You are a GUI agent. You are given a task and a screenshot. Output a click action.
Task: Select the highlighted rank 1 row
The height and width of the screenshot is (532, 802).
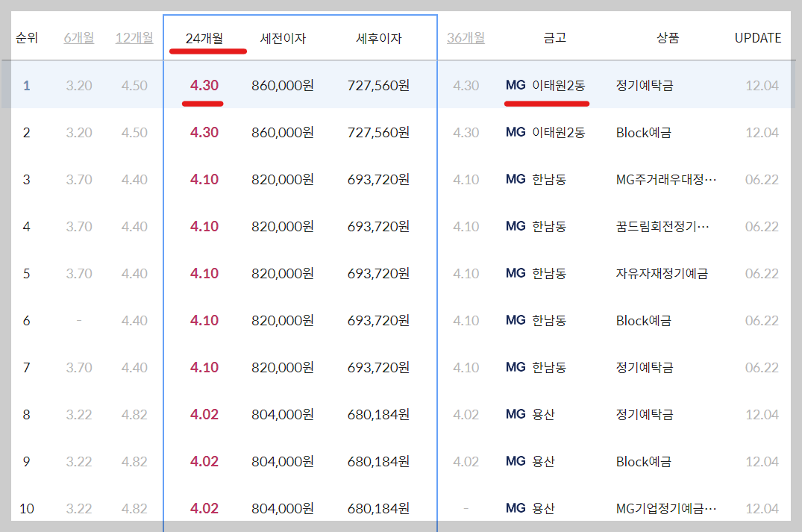click(298, 86)
